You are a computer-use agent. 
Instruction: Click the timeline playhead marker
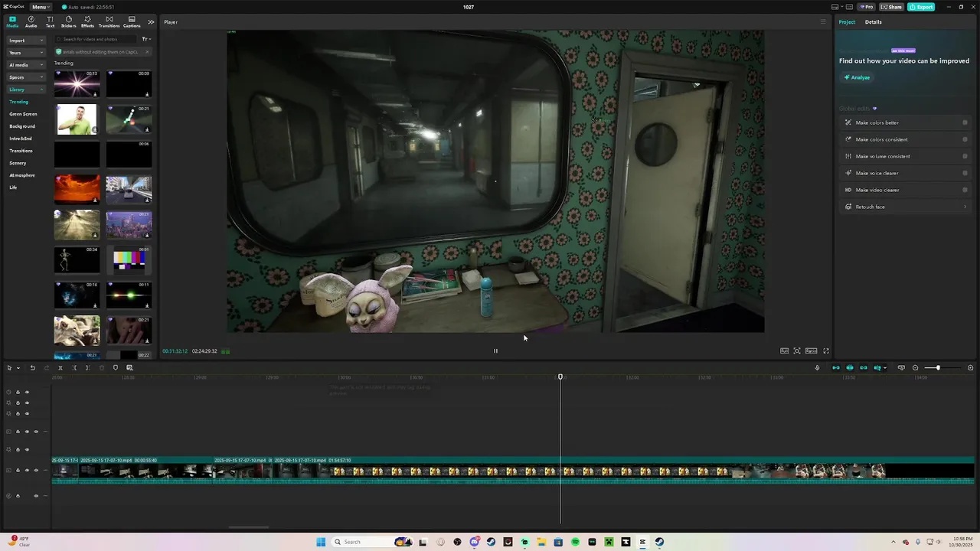coord(560,377)
